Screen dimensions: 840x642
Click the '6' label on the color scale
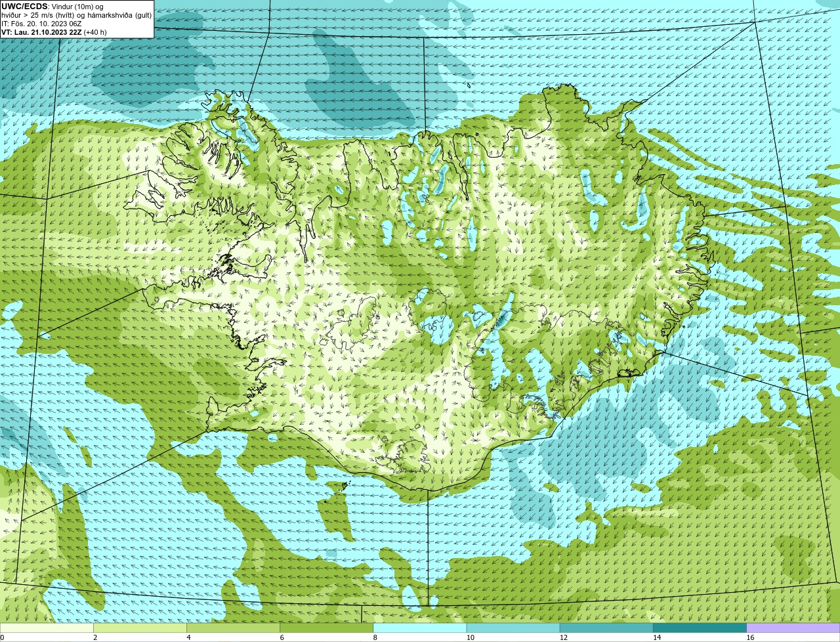[x=282, y=637]
